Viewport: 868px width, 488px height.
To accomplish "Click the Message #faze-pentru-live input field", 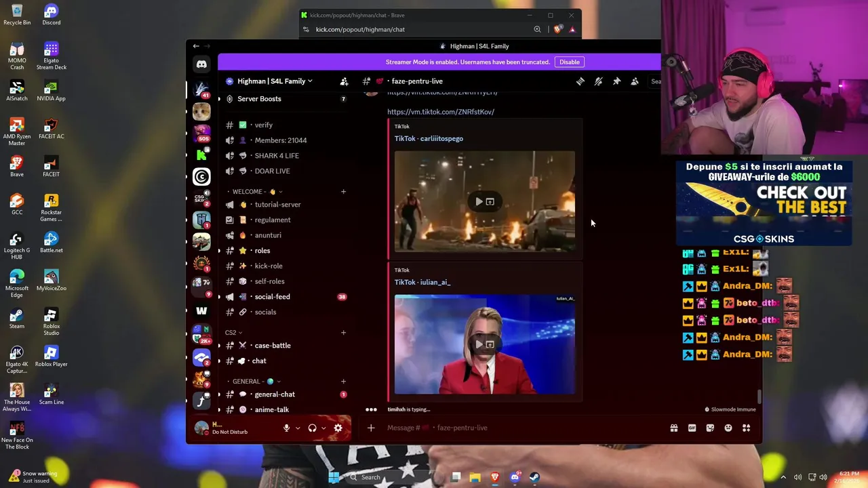I will click(522, 428).
